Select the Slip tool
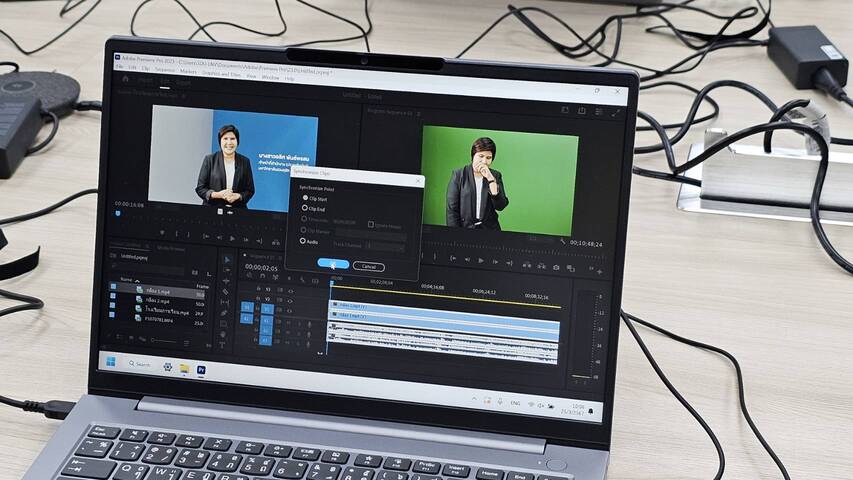Image resolution: width=853 pixels, height=480 pixels. pos(225,303)
